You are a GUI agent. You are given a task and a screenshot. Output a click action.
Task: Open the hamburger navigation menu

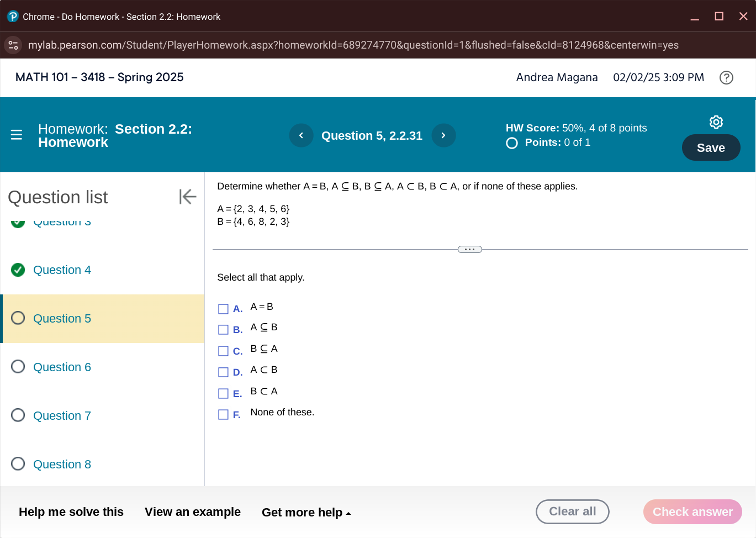[16, 134]
